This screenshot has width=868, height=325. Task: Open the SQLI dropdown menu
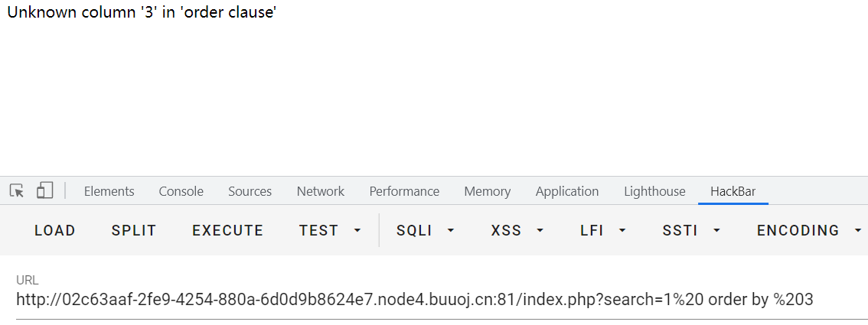coord(425,230)
